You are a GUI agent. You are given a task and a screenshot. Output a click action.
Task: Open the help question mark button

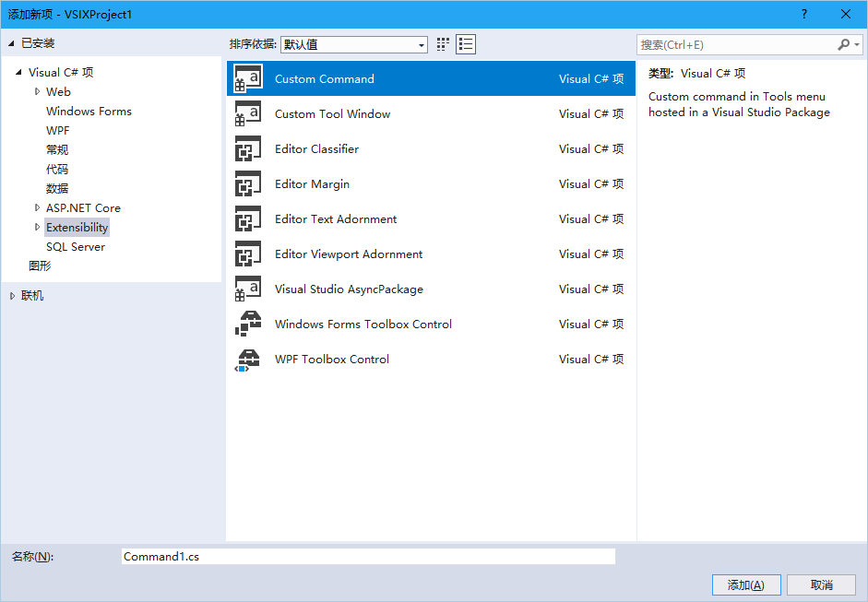coord(803,15)
